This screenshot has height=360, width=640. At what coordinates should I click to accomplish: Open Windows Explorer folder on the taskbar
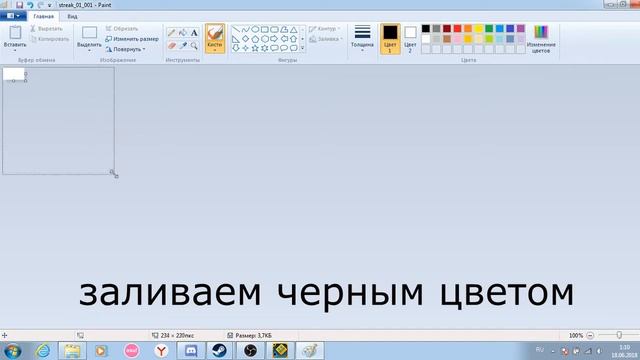[x=72, y=351]
